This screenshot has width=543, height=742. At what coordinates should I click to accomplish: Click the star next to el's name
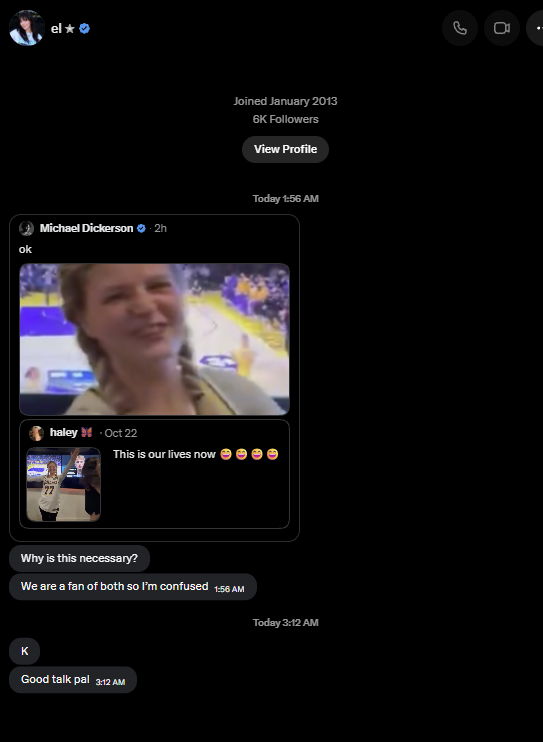pos(70,29)
